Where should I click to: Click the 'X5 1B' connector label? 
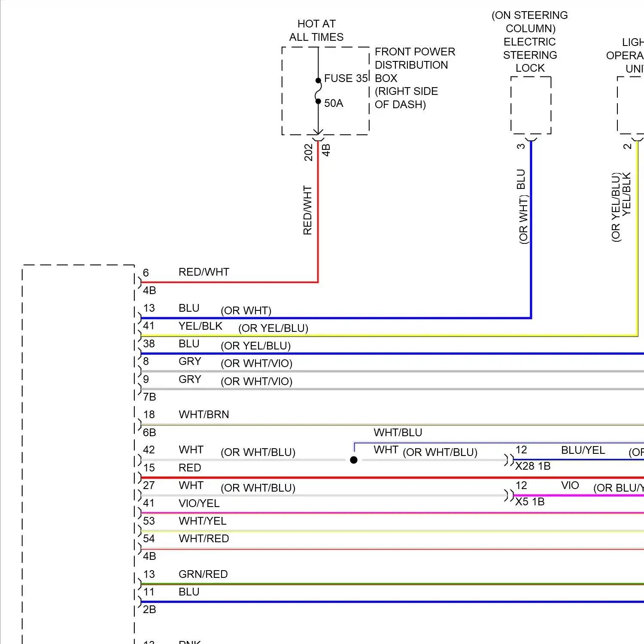click(x=530, y=502)
